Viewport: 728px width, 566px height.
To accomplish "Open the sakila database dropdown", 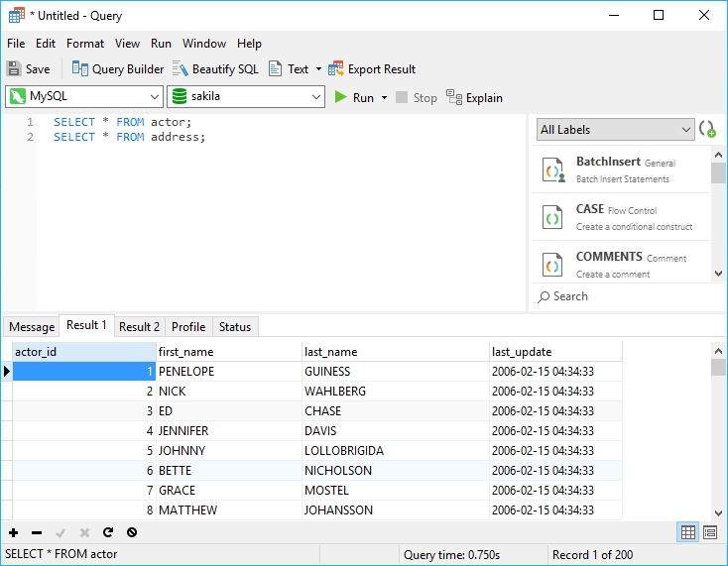I will coord(246,96).
